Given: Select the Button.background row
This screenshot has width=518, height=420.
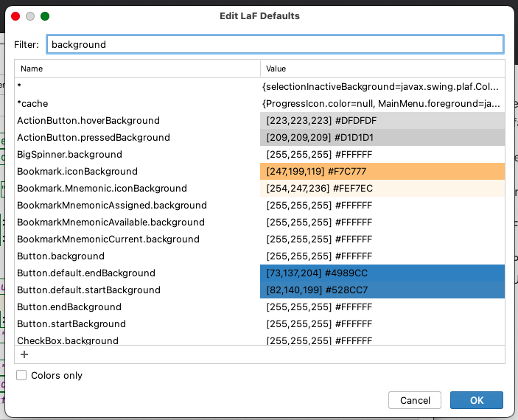Looking at the screenshot, I should click(60, 256).
